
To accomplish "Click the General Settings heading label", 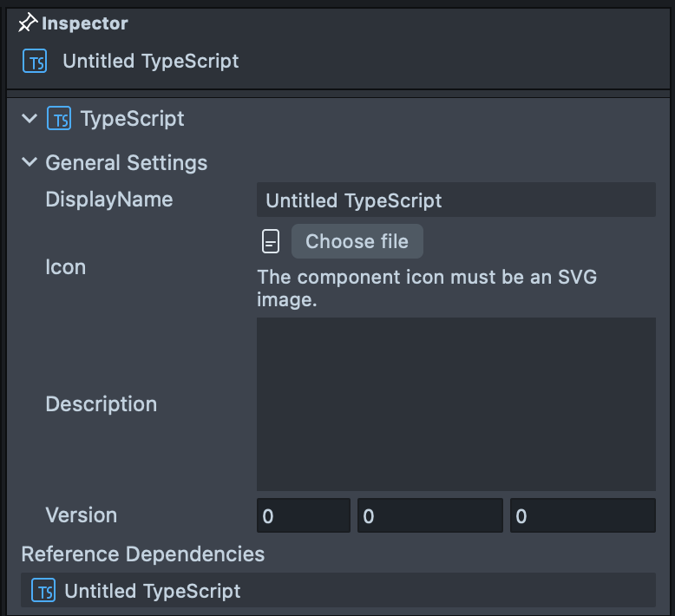I will tap(127, 162).
